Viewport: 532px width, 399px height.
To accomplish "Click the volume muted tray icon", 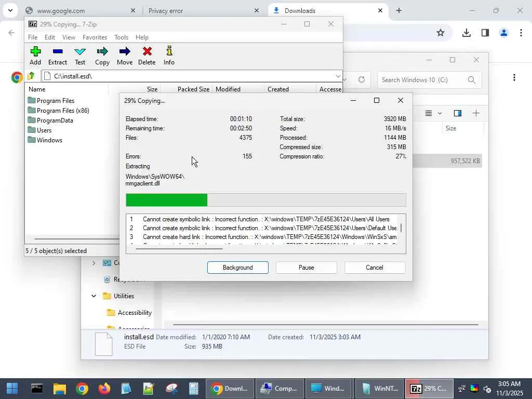I will 487,389.
